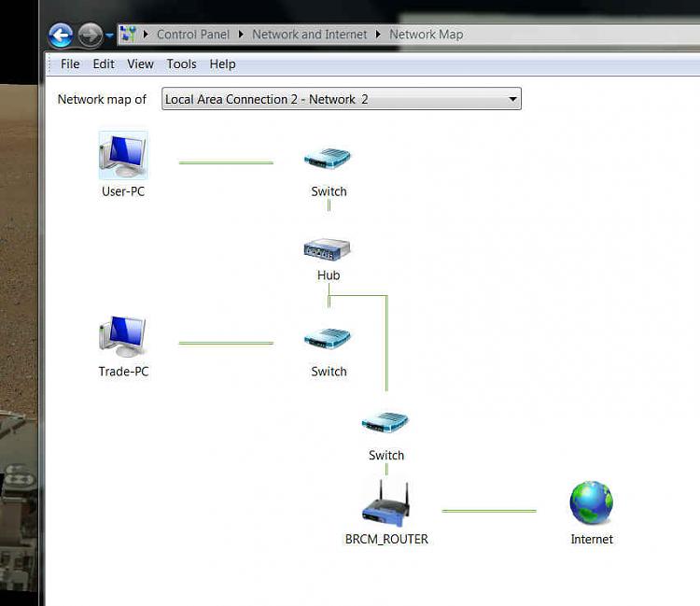This screenshot has height=606, width=700.
Task: Click the User-PC label
Action: (x=123, y=191)
